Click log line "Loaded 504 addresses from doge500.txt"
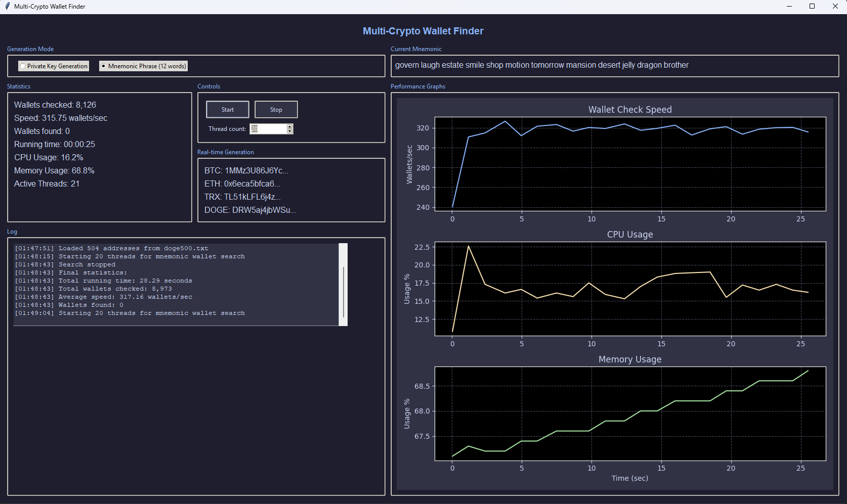The image size is (847, 504). click(111, 249)
